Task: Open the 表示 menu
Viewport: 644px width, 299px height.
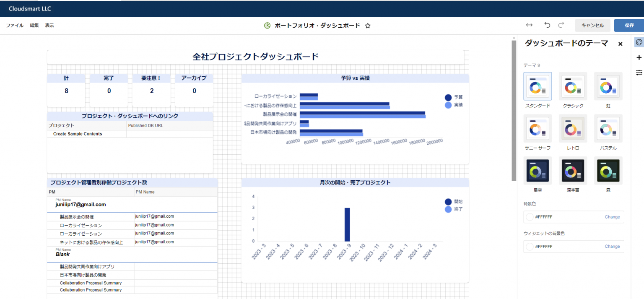Action: [x=49, y=26]
